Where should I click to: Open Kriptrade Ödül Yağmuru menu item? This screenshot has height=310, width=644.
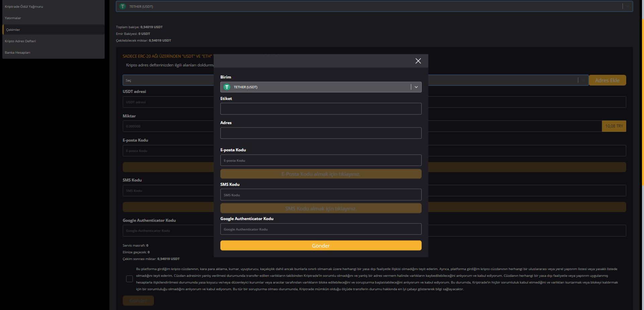pyautogui.click(x=24, y=6)
